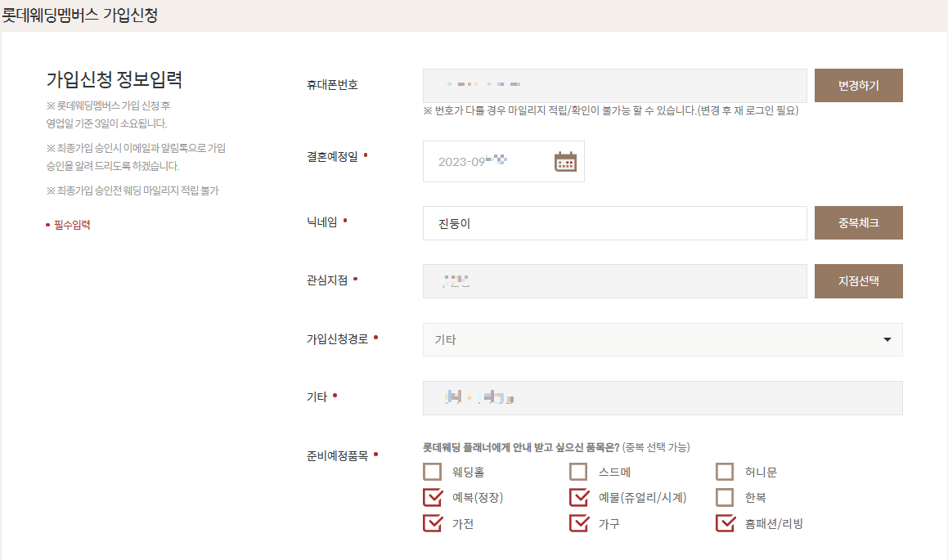This screenshot has width=948, height=560.
Task: Click the 변경하기 button
Action: 859,85
